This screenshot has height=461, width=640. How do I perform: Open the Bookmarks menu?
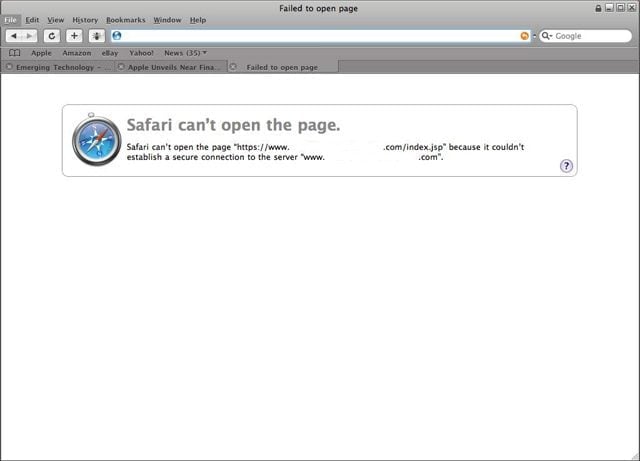[x=126, y=20]
